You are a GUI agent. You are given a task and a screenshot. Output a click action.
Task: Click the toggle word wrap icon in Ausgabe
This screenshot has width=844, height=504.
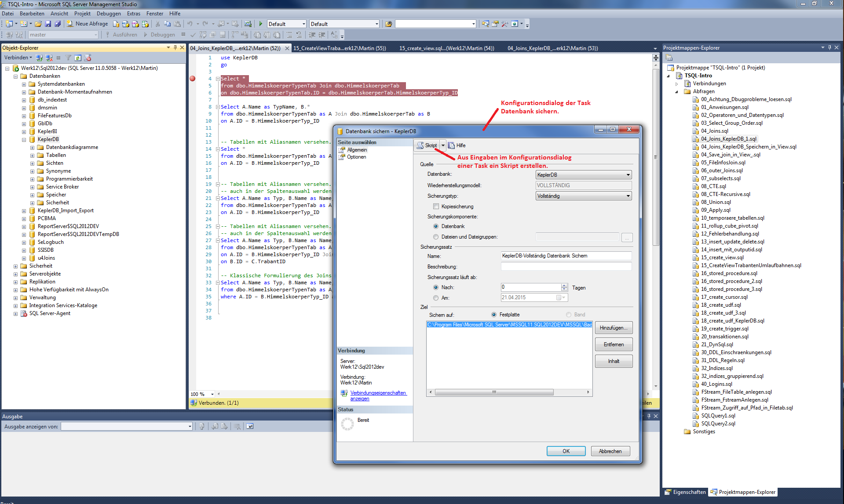250,426
